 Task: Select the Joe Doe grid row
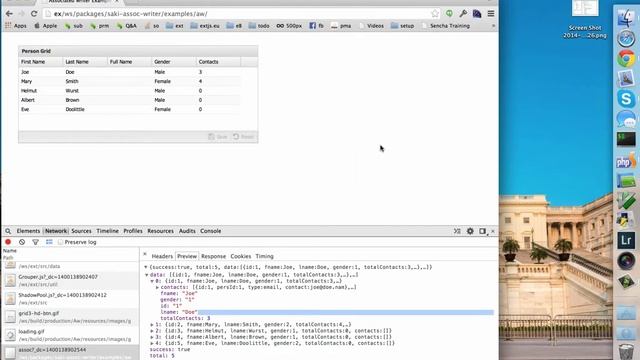coord(130,72)
